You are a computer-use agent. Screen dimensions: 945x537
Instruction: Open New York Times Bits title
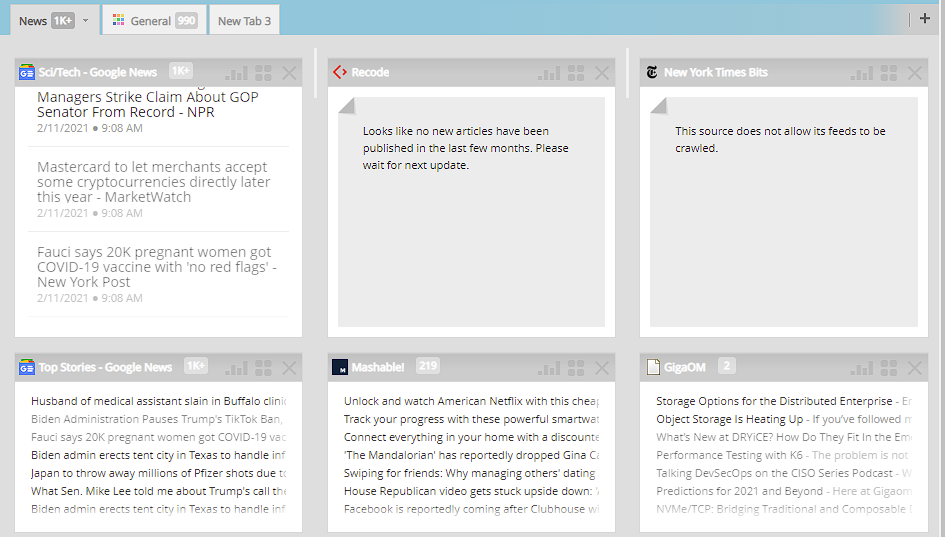click(x=716, y=72)
